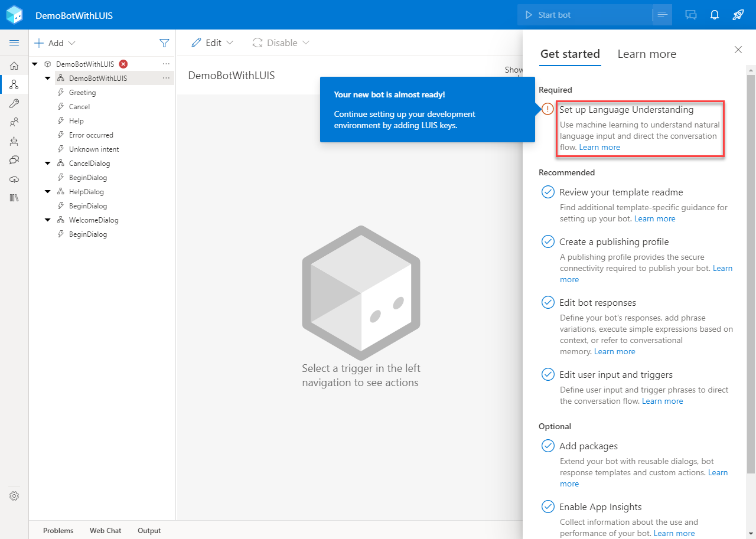This screenshot has height=539, width=756.
Task: Open Package manager library icon
Action: coord(14,198)
